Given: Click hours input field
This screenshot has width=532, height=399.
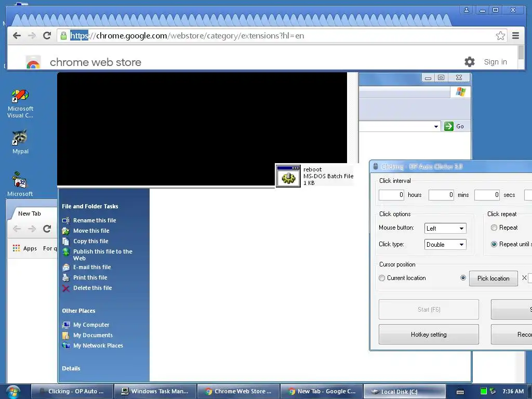Looking at the screenshot, I should (392, 195).
